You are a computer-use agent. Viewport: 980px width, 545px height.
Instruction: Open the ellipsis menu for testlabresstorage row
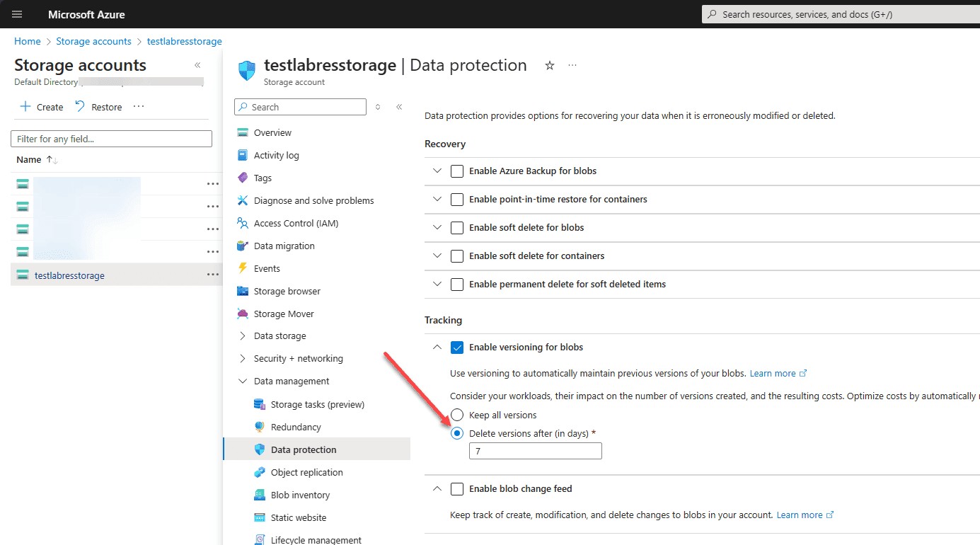pos(213,275)
